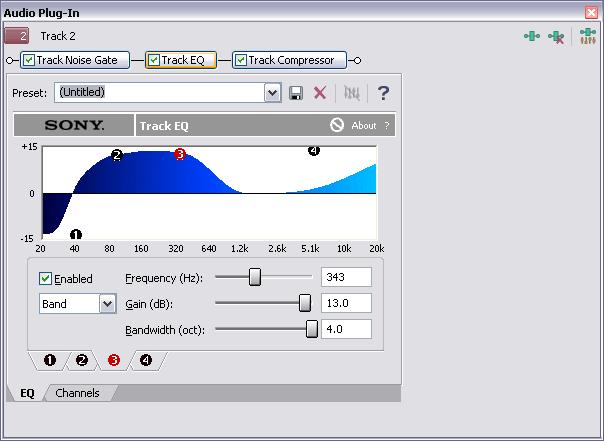Click the Frequency (Hz) slider handle
The width and height of the screenshot is (604, 442).
(255, 277)
